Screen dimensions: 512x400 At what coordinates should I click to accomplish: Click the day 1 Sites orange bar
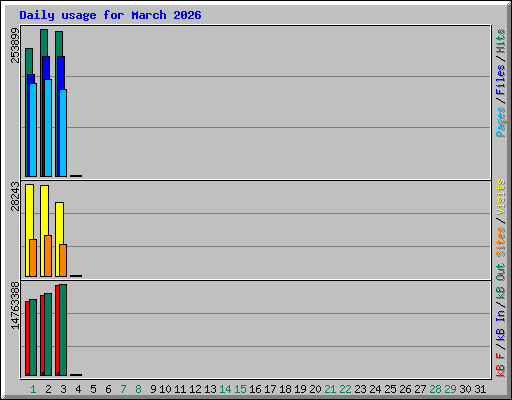tap(33, 258)
